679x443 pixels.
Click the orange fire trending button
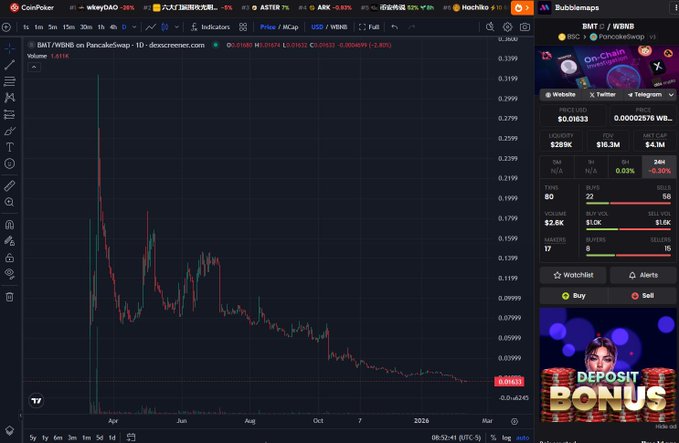(522, 8)
